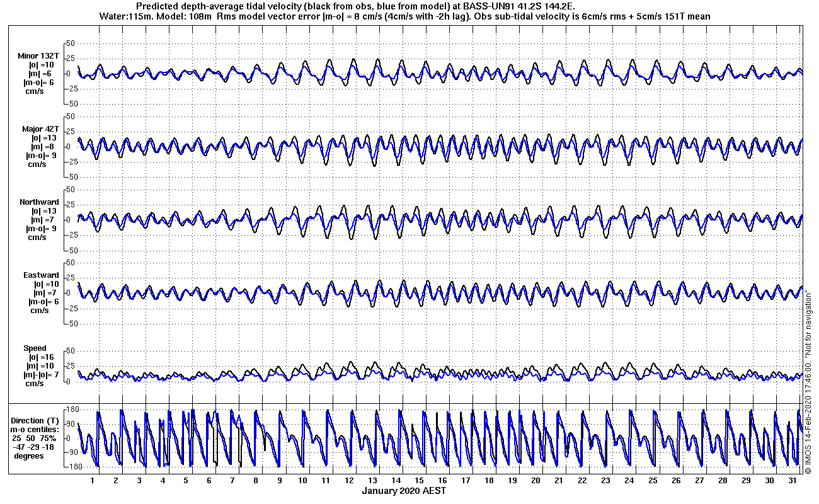Select the subtitle line starting 'Water:115m. Model: 108m'
819x504 pixels.
(405, 16)
